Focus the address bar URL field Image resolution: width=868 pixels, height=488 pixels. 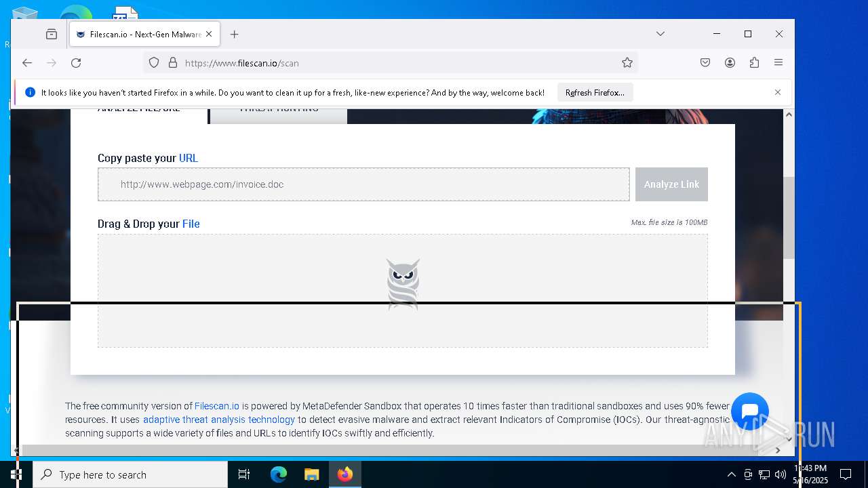[390, 62]
